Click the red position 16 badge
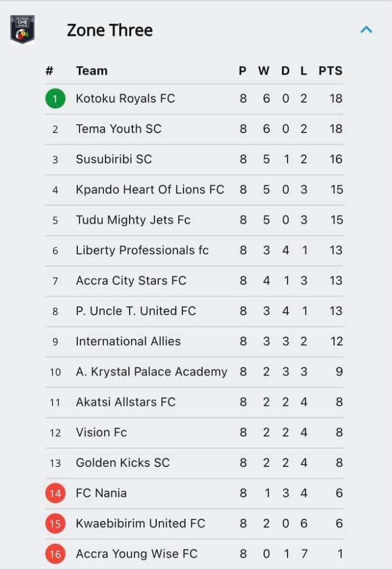Image resolution: width=392 pixels, height=570 pixels. coord(55,554)
